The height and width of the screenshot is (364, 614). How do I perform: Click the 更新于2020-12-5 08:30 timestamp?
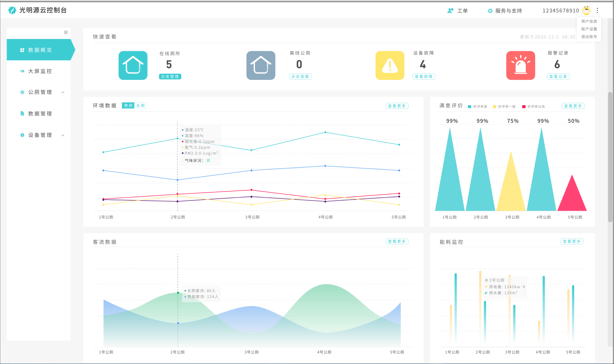click(x=547, y=37)
